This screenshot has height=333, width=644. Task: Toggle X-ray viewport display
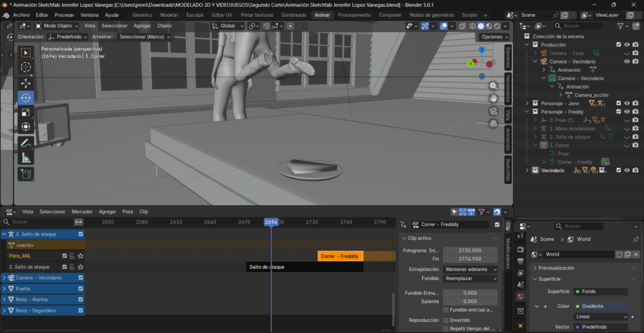(462, 26)
